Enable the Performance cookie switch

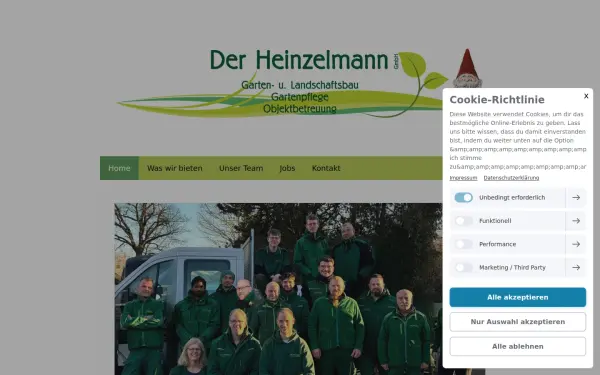(463, 244)
